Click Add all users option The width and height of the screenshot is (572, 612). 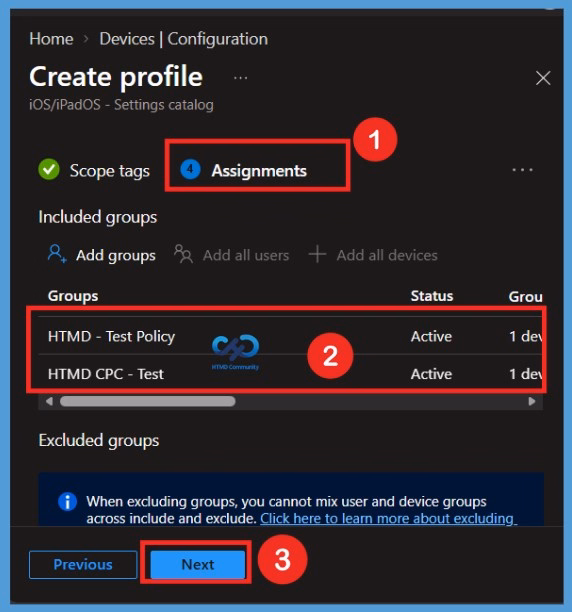(231, 255)
